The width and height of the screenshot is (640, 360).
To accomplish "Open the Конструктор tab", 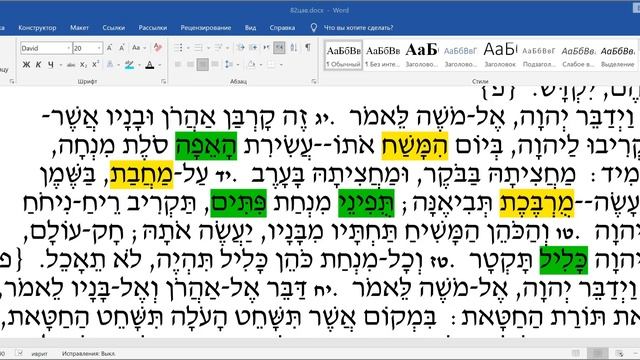I will click(37, 28).
